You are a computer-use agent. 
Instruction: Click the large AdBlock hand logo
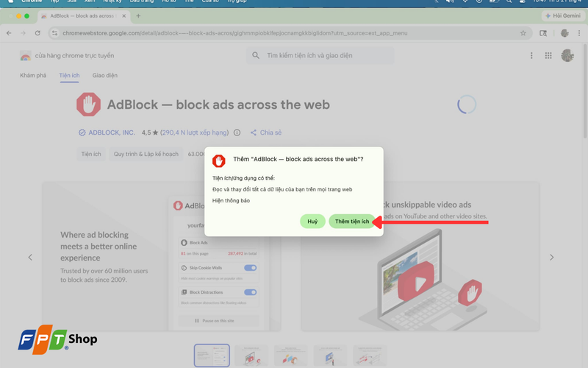pyautogui.click(x=88, y=105)
